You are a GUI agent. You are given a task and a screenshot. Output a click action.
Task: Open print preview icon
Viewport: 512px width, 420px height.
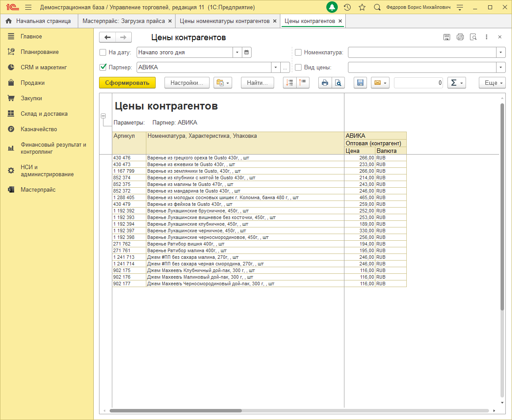tap(338, 83)
